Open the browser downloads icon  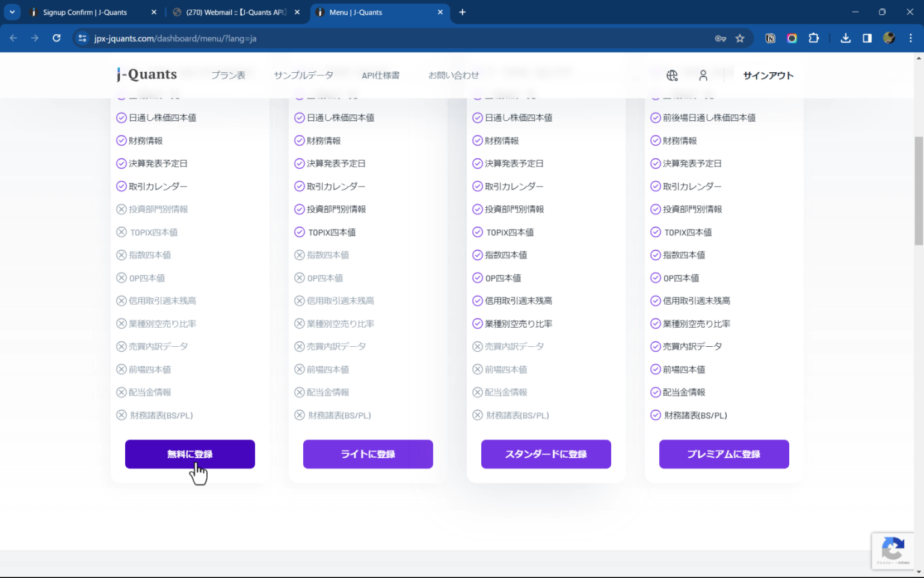point(845,38)
